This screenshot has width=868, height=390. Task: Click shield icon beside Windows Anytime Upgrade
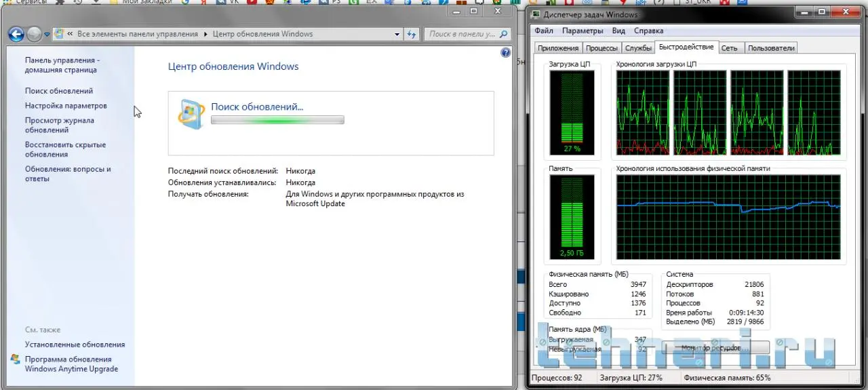(x=16, y=359)
